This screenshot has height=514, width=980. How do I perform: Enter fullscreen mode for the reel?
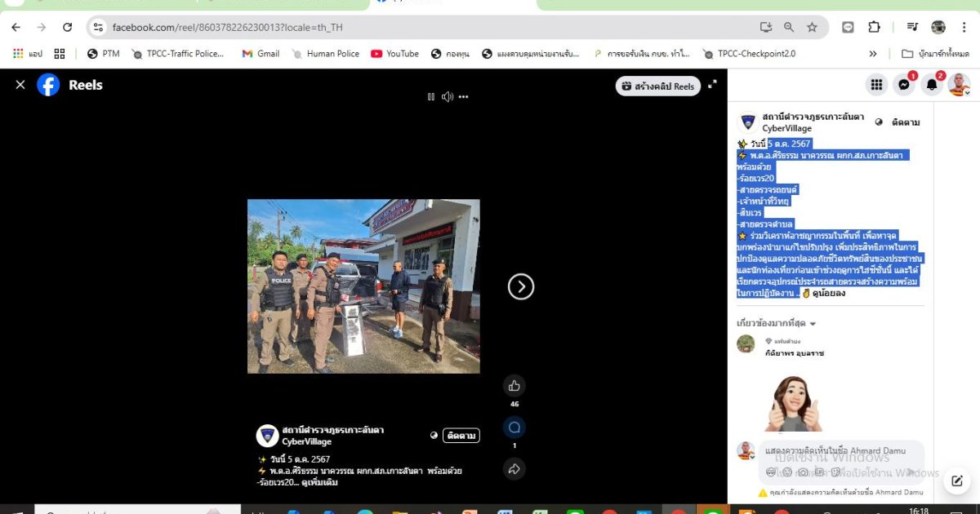click(x=712, y=84)
